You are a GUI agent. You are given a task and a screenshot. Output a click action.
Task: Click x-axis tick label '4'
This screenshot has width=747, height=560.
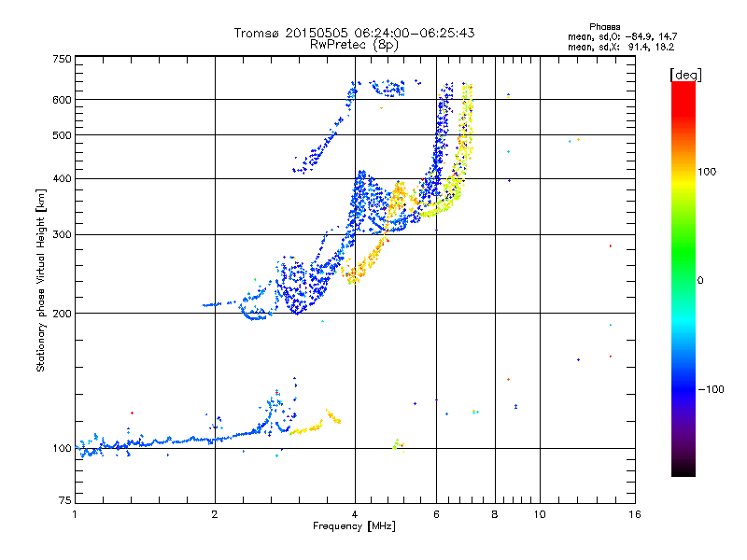pyautogui.click(x=355, y=514)
